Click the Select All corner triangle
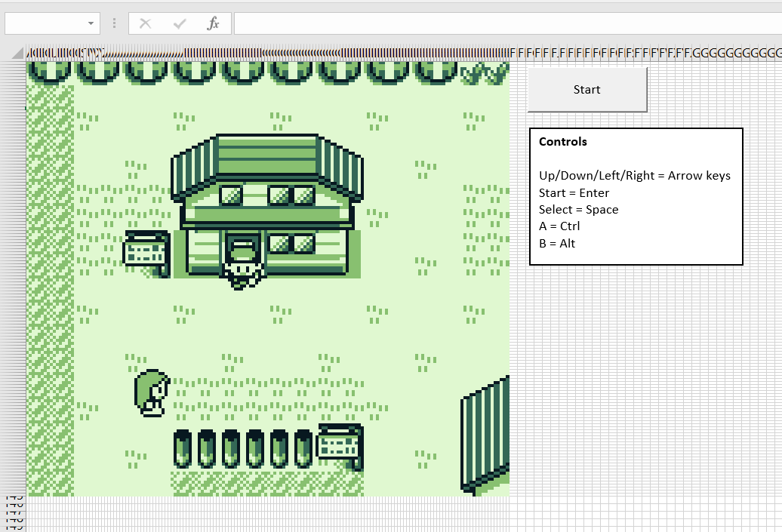The image size is (782, 532). 17,52
